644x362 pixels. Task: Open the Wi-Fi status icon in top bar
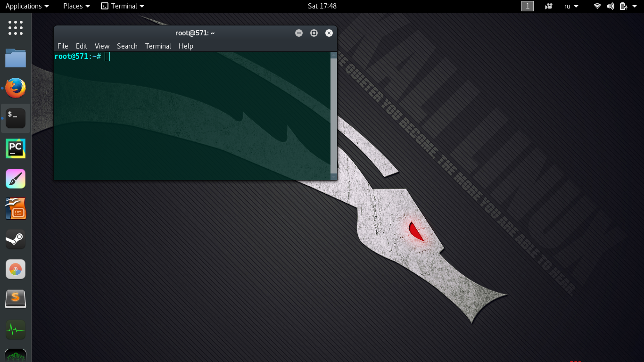pos(597,6)
